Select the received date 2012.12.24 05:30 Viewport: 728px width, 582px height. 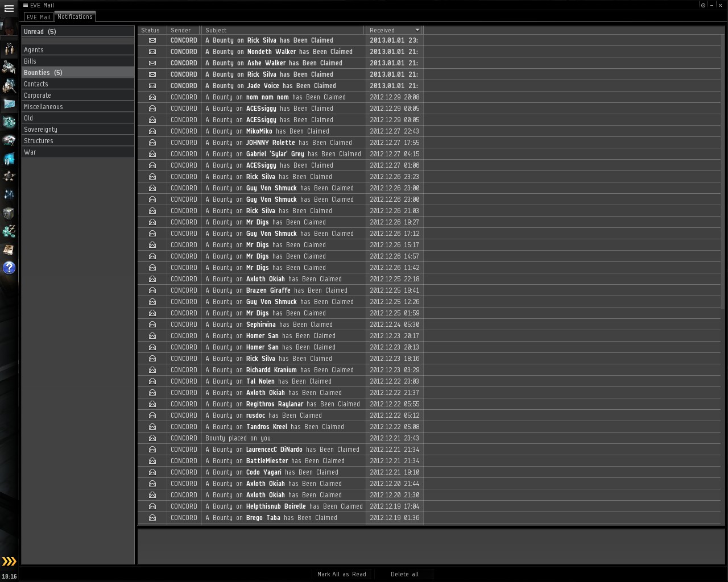point(395,325)
